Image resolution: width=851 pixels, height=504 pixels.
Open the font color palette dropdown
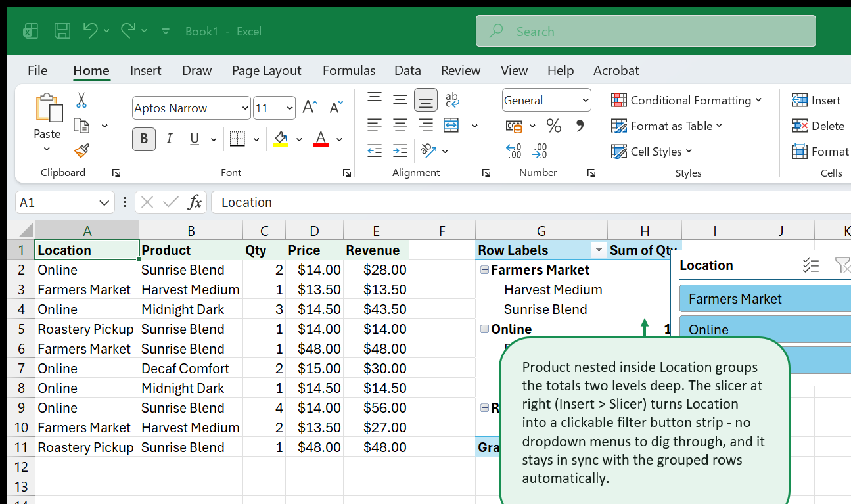click(x=339, y=139)
